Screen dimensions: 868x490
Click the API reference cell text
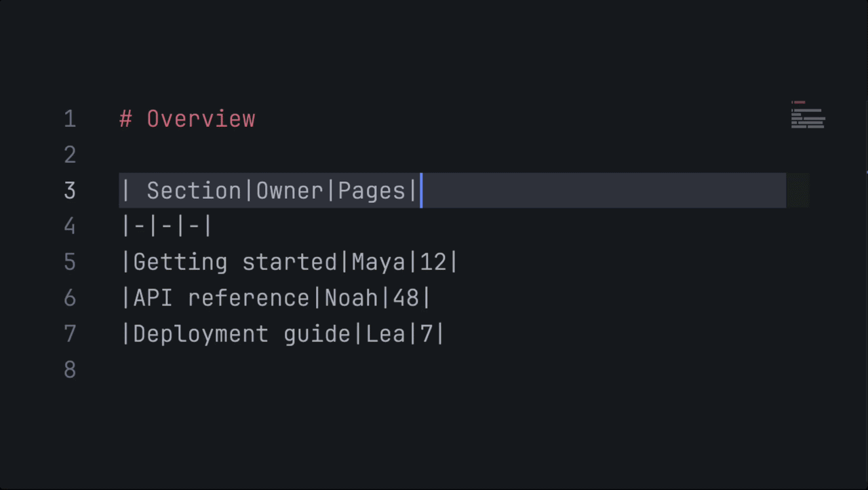pos(221,298)
